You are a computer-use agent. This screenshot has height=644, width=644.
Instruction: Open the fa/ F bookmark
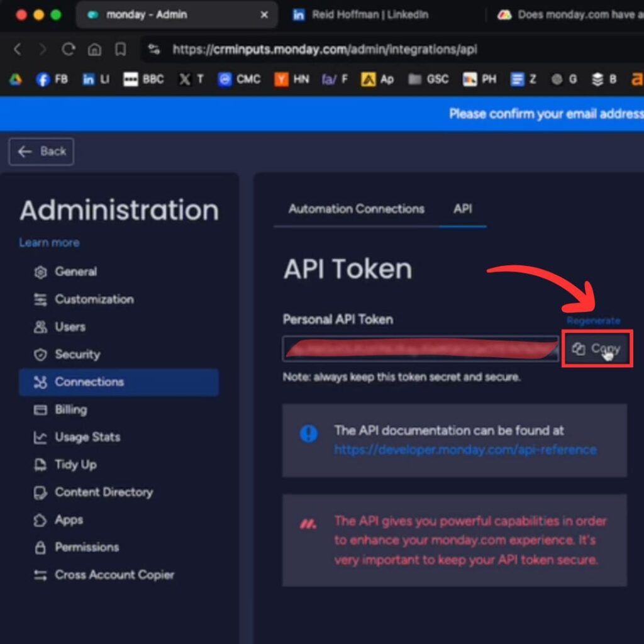335,79
